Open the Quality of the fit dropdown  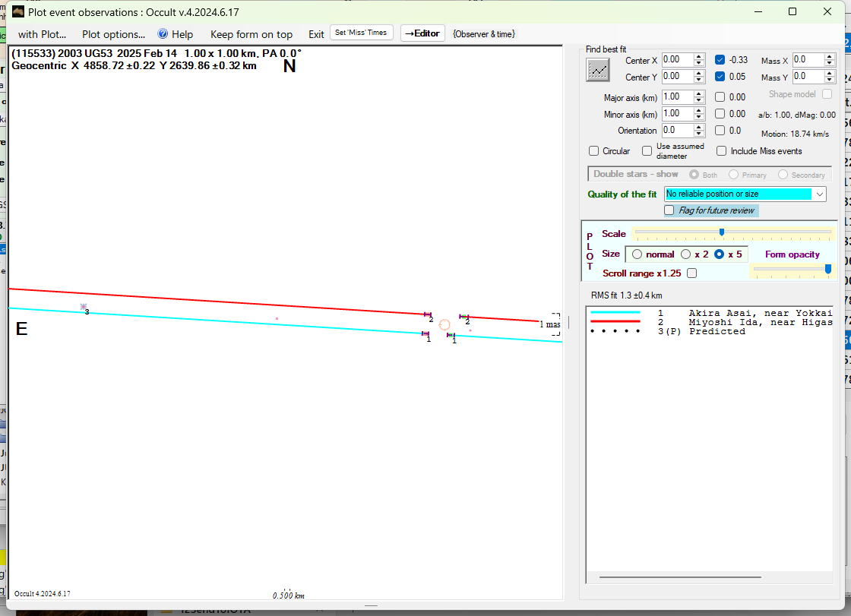[819, 194]
